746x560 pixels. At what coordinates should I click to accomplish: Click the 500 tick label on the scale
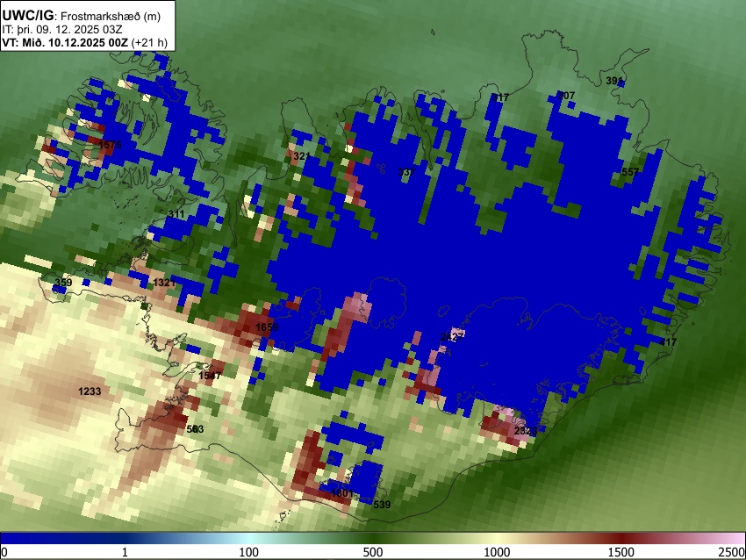[x=372, y=552]
